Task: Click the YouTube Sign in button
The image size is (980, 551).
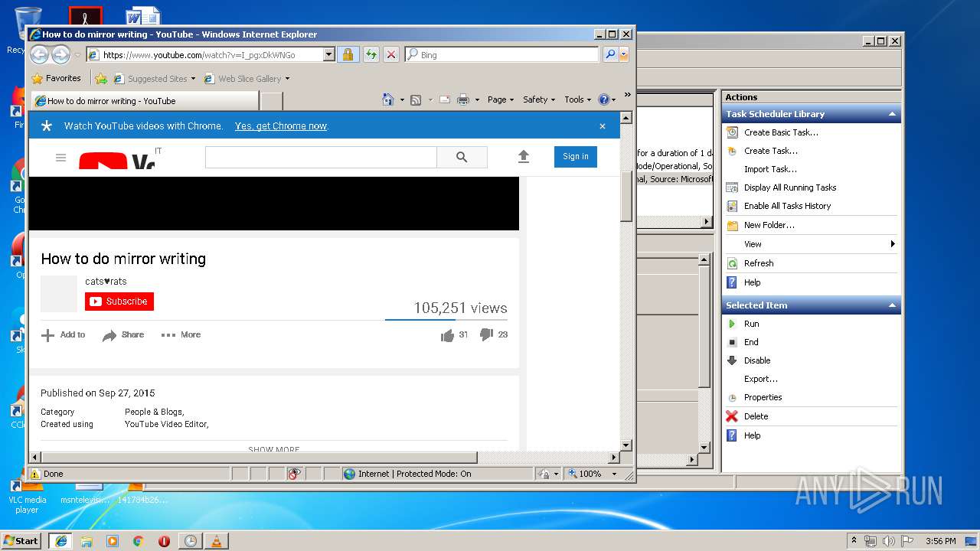Action: pos(576,156)
